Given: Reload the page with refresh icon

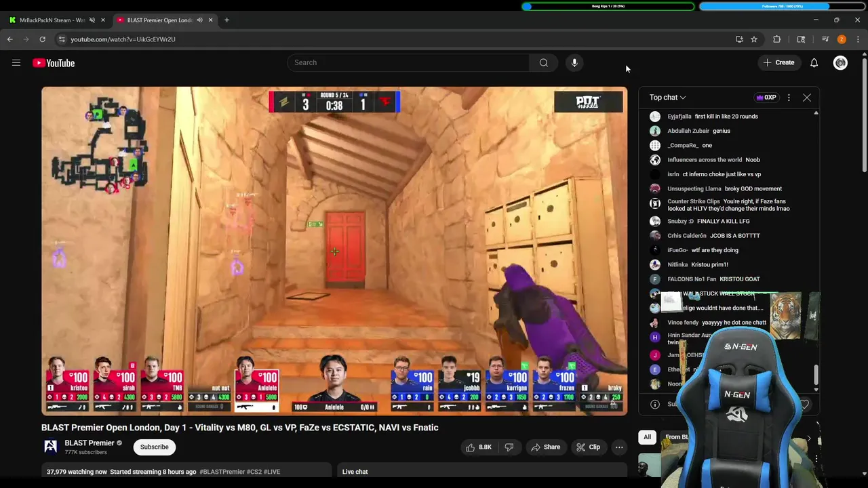Looking at the screenshot, I should tap(43, 39).
